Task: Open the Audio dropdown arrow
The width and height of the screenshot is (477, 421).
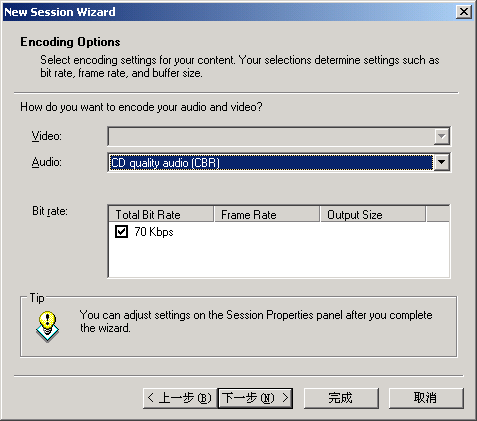Action: (441, 162)
